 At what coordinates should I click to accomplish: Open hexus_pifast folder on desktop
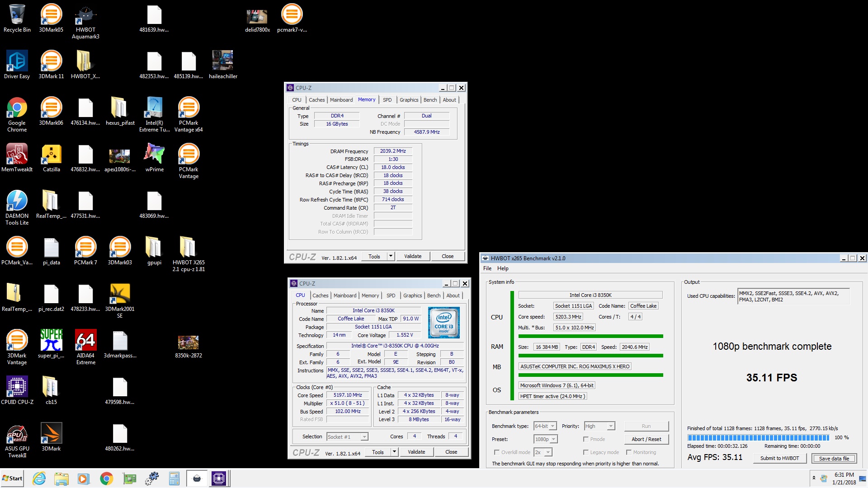point(120,111)
